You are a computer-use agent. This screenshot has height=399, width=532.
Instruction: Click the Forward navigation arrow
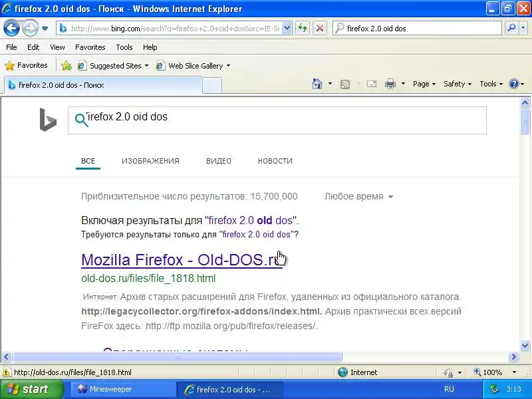[30, 28]
